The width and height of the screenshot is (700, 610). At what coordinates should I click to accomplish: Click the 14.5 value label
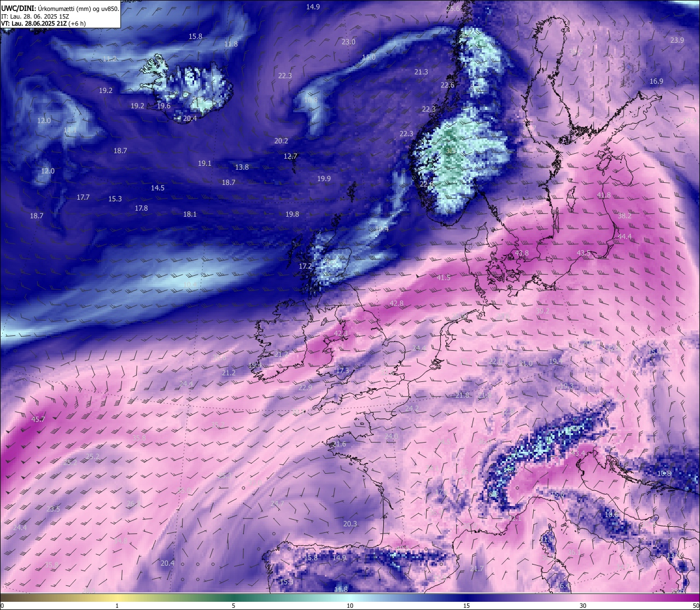click(x=157, y=188)
